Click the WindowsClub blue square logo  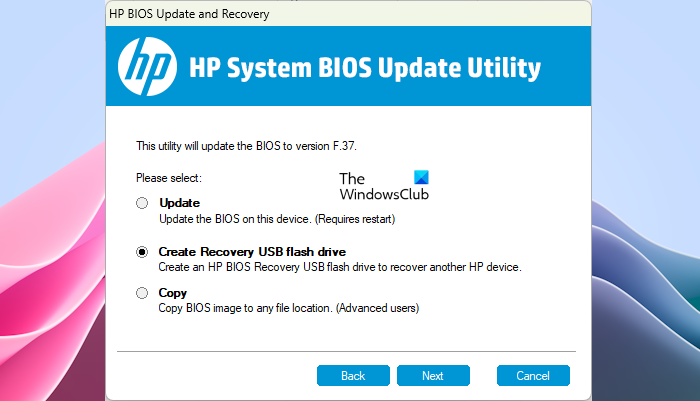[420, 178]
